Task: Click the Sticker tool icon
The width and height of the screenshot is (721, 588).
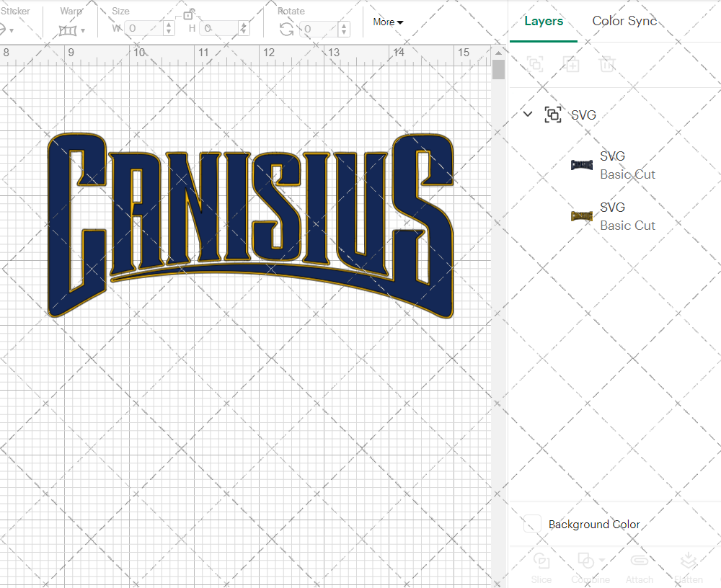Action: 4,30
